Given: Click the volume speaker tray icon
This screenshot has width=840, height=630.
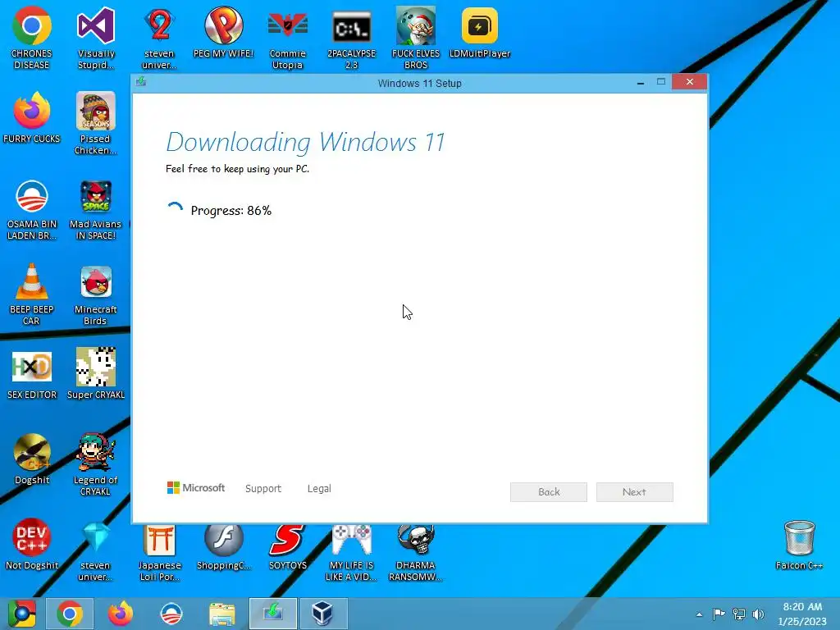Looking at the screenshot, I should pos(758,614).
